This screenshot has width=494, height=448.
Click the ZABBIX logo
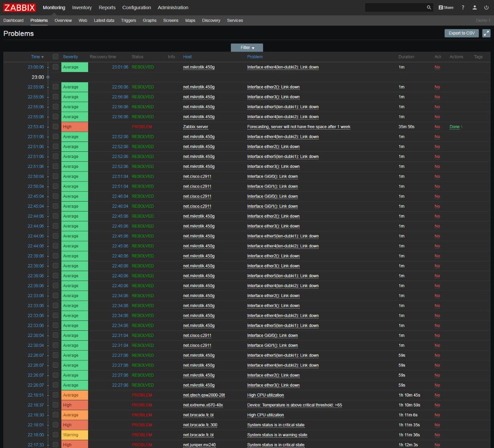pos(19,7)
